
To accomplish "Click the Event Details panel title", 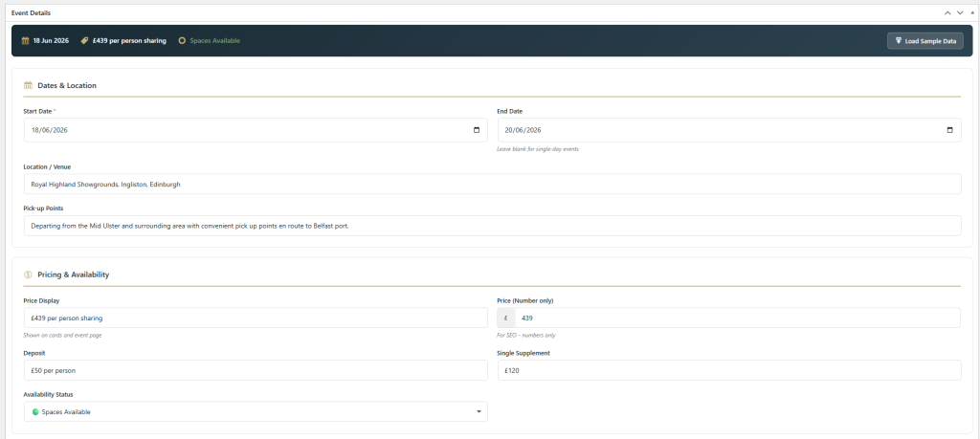I will 32,13.
